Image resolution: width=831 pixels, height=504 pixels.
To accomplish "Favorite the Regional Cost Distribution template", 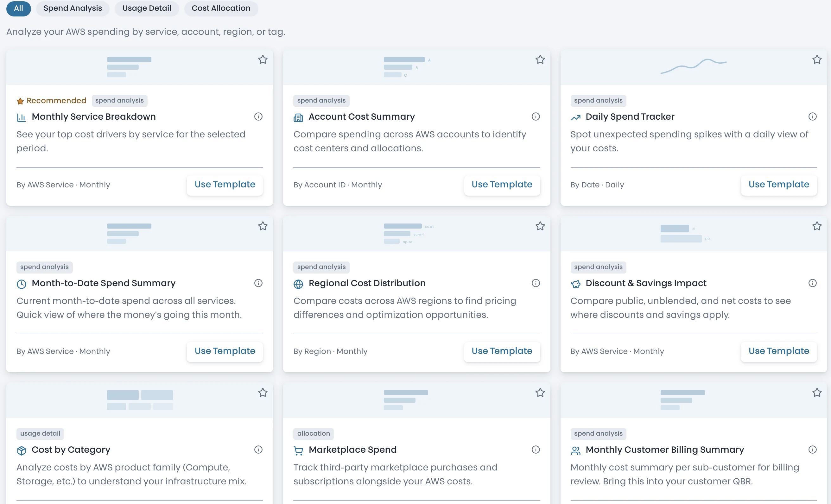I will tap(540, 226).
